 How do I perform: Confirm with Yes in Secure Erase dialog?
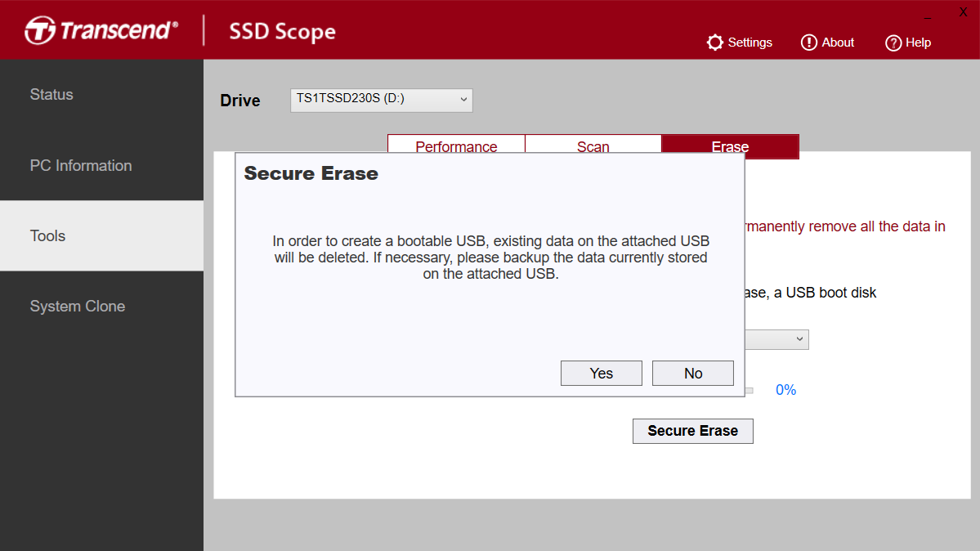click(x=602, y=374)
